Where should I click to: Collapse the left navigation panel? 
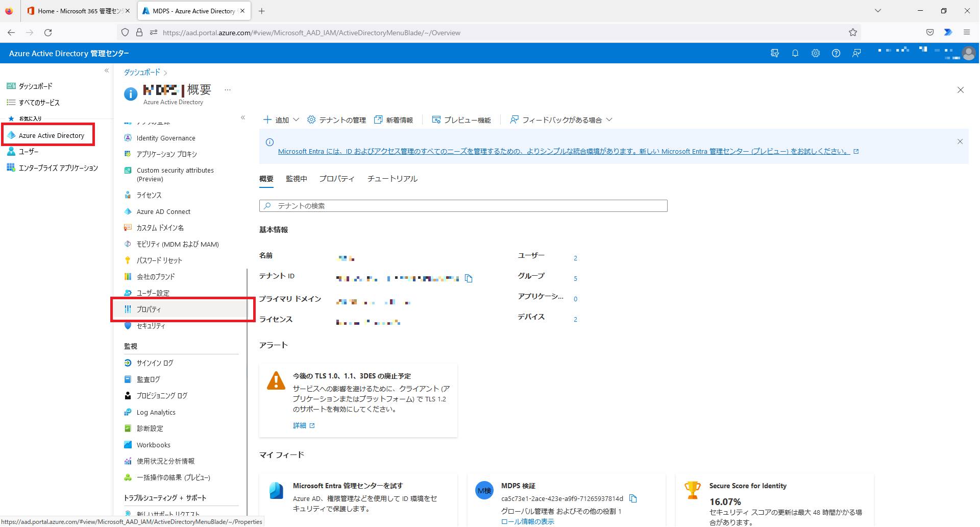(106, 70)
